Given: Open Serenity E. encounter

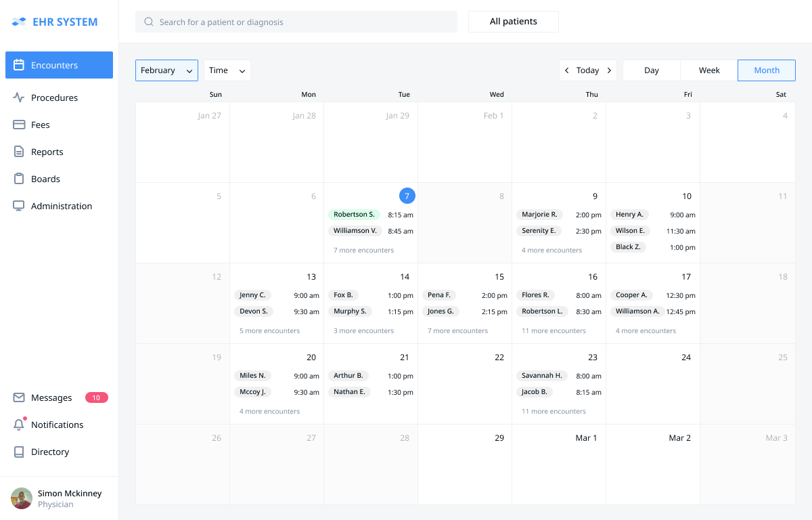Looking at the screenshot, I should 539,230.
